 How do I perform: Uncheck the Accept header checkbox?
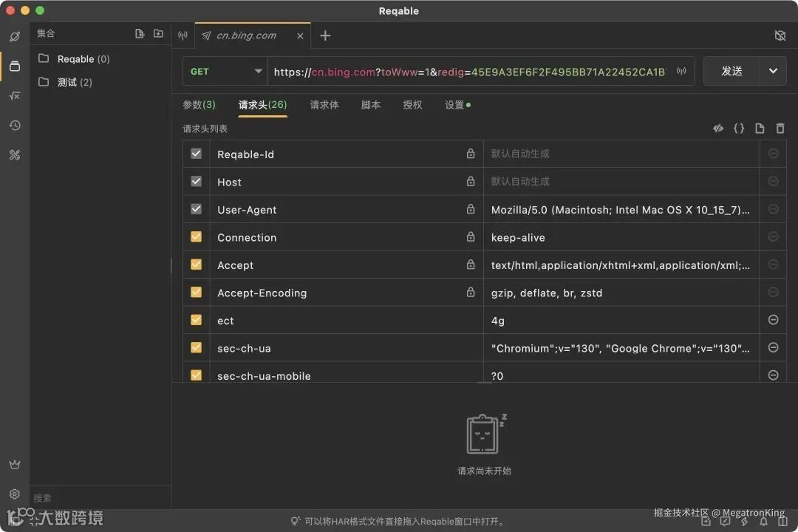click(196, 265)
